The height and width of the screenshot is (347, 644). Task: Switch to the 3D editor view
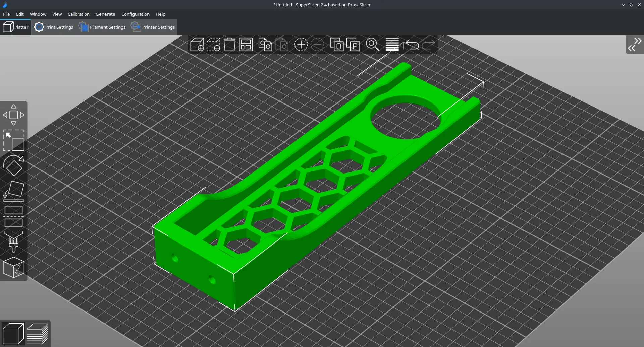click(13, 334)
